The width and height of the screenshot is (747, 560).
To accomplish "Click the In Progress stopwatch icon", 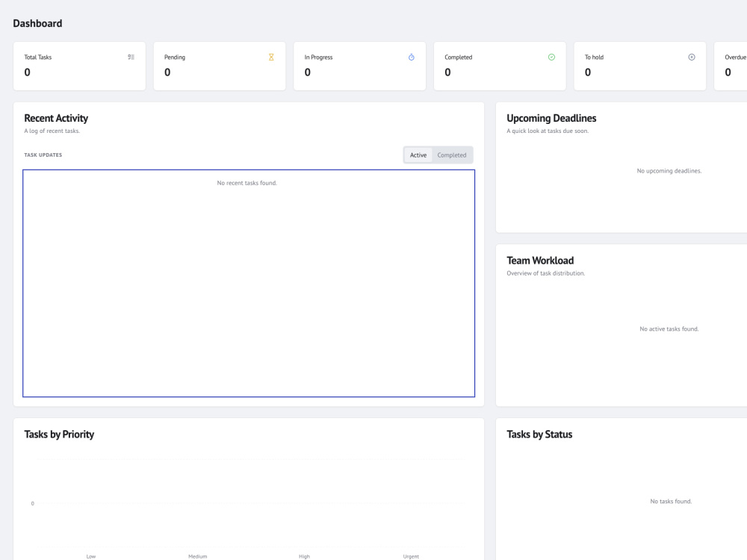I will (x=411, y=57).
